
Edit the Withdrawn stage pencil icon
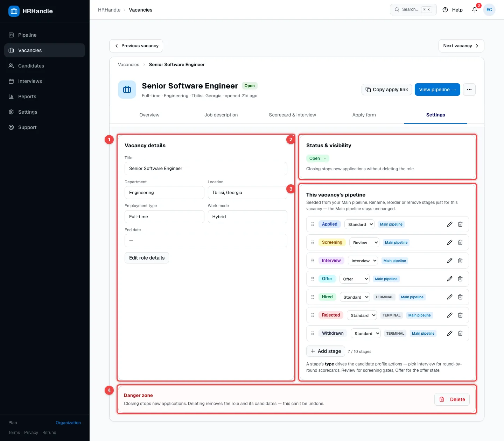coord(450,333)
